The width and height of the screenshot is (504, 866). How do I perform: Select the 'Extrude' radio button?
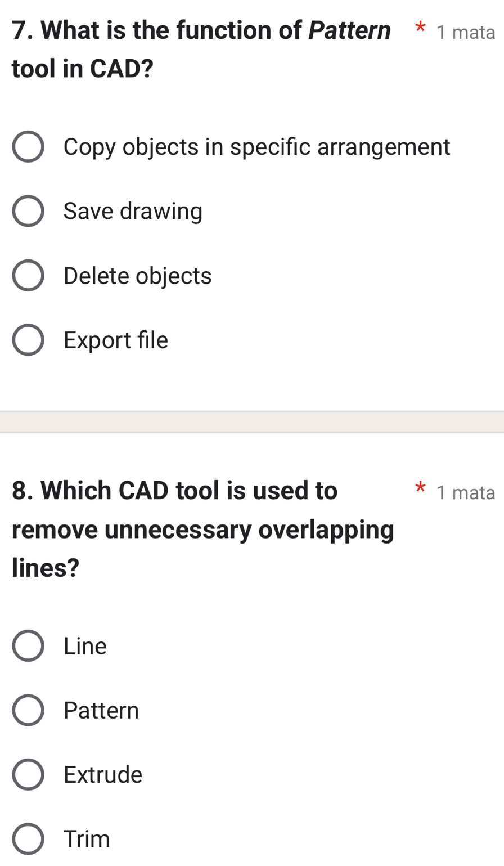(28, 774)
